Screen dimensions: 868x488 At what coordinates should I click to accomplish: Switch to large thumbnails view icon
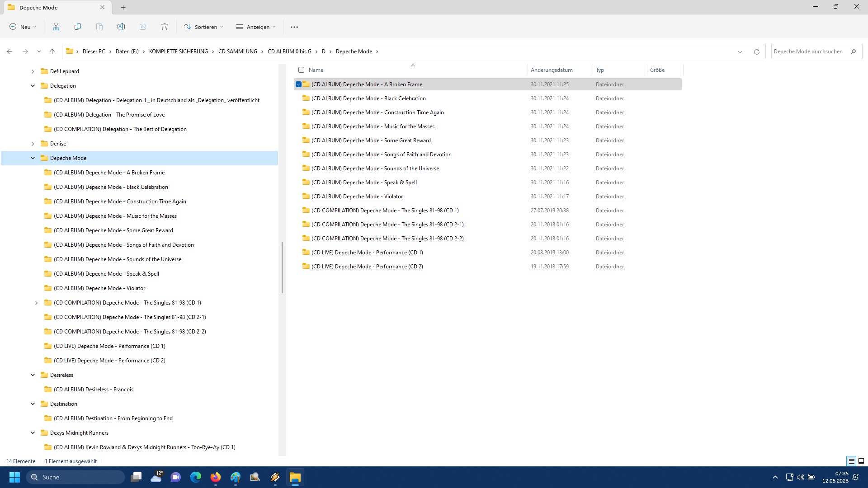coord(861,461)
